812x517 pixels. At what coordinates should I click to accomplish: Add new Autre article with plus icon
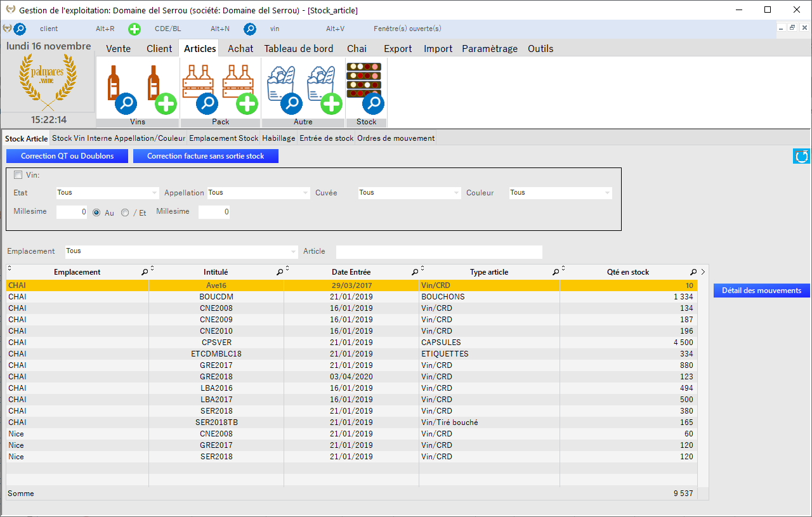click(331, 102)
